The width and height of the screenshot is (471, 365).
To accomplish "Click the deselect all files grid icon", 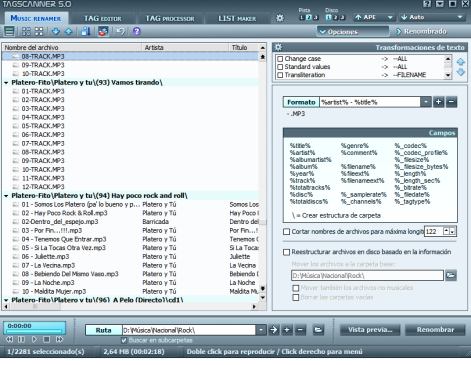I will 39,32.
